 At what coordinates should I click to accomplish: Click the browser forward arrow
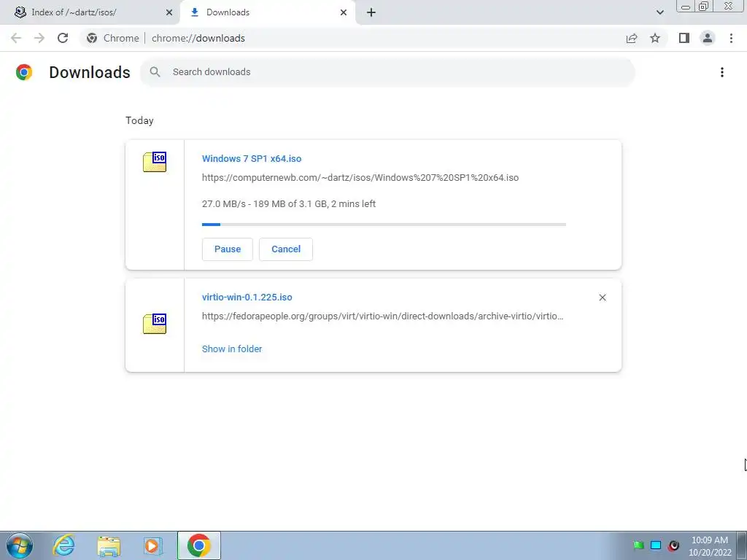[39, 38]
